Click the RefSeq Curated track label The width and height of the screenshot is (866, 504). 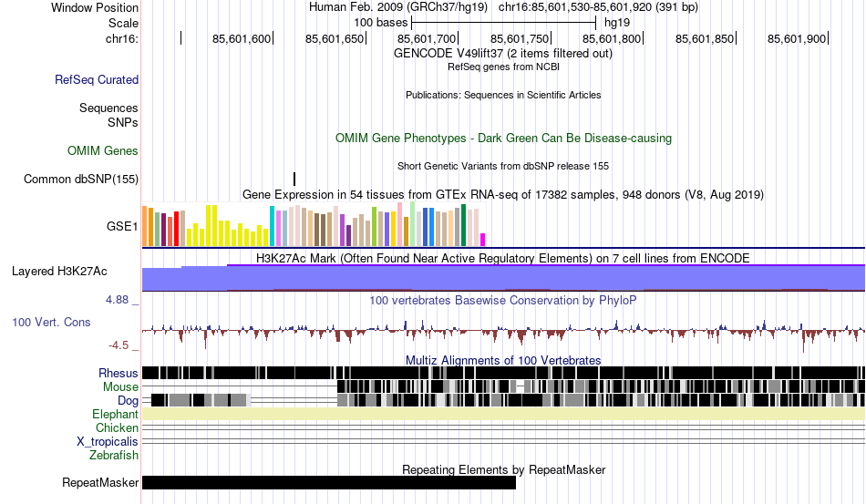[97, 79]
